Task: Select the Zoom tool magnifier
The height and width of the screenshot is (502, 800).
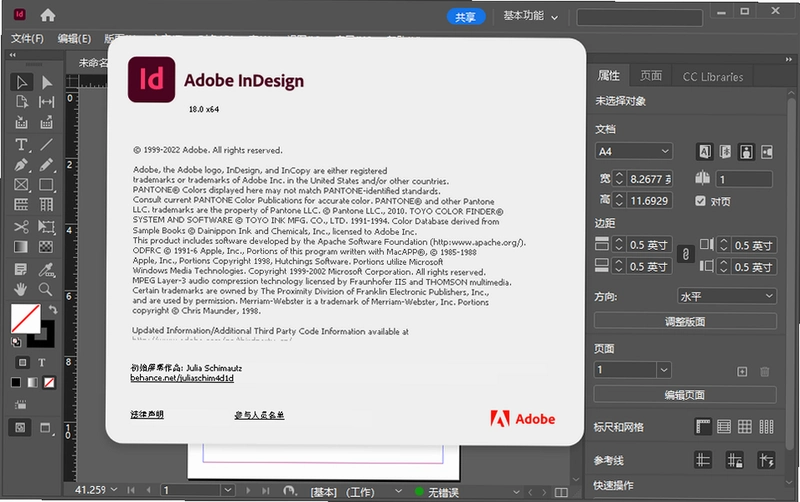Action: [46, 289]
